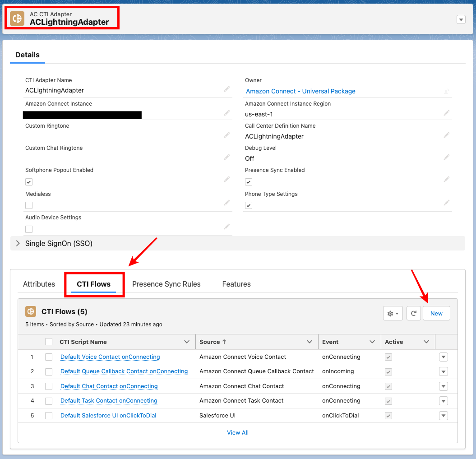Toggle Softphone Popout Enabled checkbox
This screenshot has height=459, width=476.
pos(29,182)
